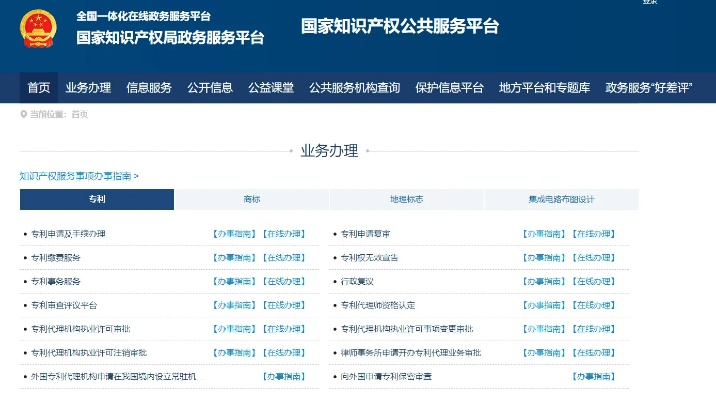Open 办事指南 for 专利申请及手续办理
This screenshot has width=716, height=400.
pos(234,234)
